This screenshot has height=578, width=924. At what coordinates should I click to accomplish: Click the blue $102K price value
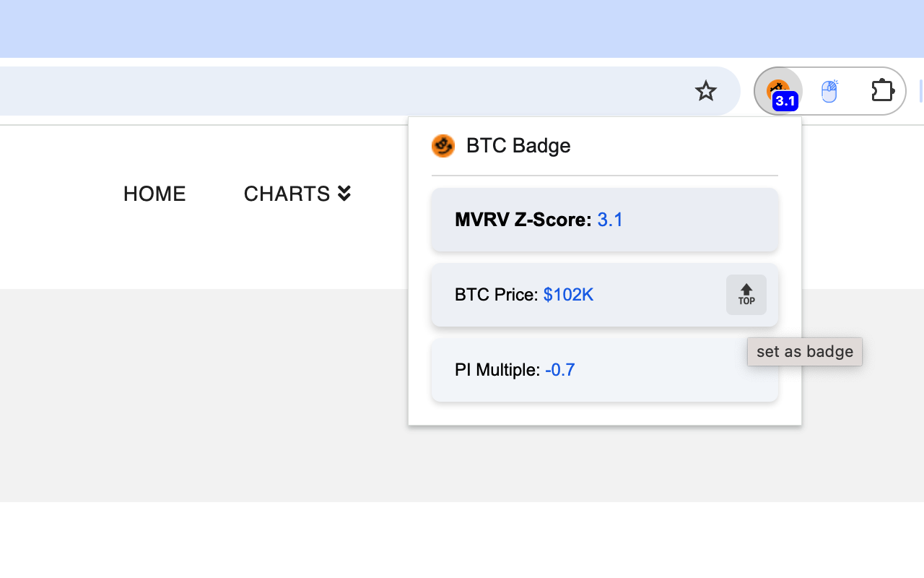(568, 295)
